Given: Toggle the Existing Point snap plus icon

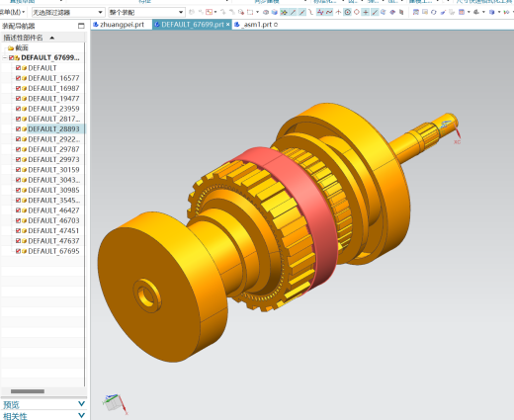Looking at the screenshot, I should click(x=366, y=12).
